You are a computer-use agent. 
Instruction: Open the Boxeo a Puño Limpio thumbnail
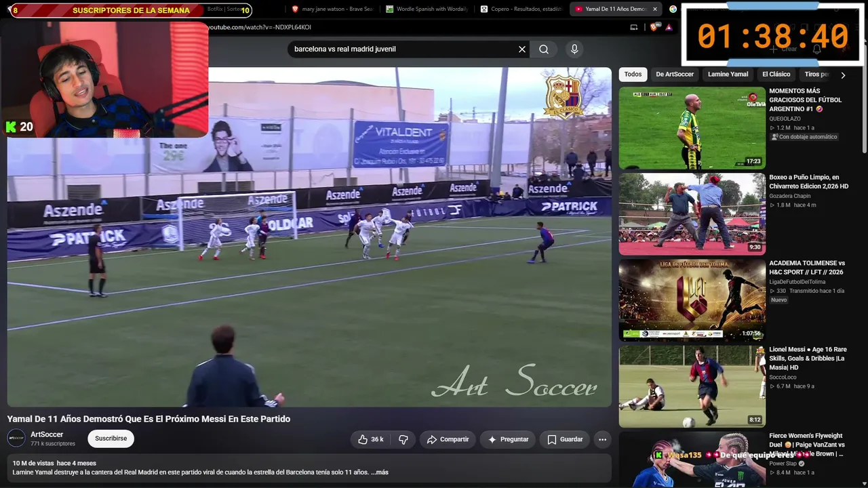[x=692, y=213]
